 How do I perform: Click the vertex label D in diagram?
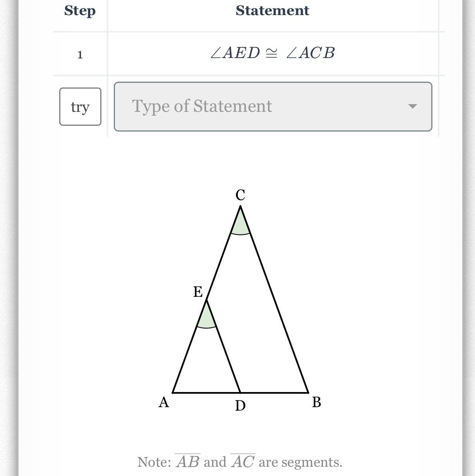click(240, 406)
